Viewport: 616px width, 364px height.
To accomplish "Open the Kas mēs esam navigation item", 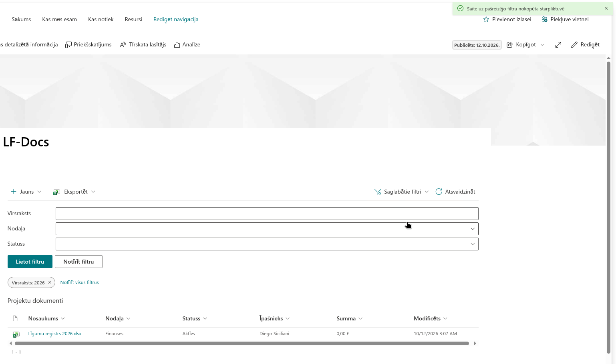I will pos(60,19).
